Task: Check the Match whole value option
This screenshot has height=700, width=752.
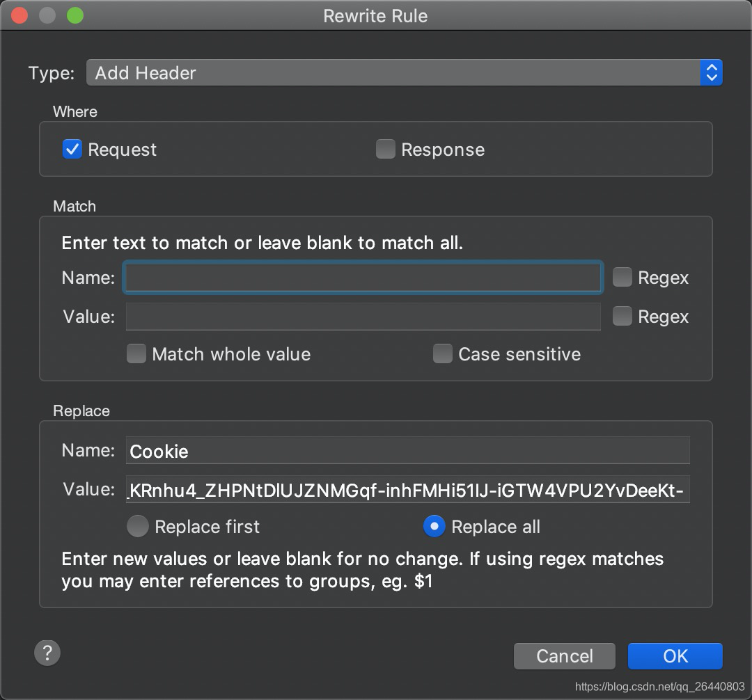Action: tap(136, 353)
